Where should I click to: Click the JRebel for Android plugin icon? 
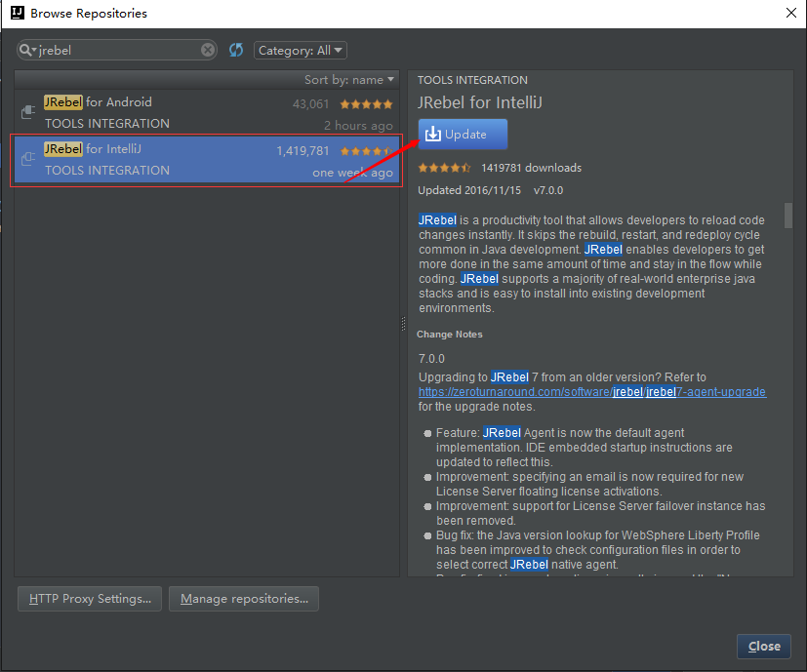(x=28, y=111)
